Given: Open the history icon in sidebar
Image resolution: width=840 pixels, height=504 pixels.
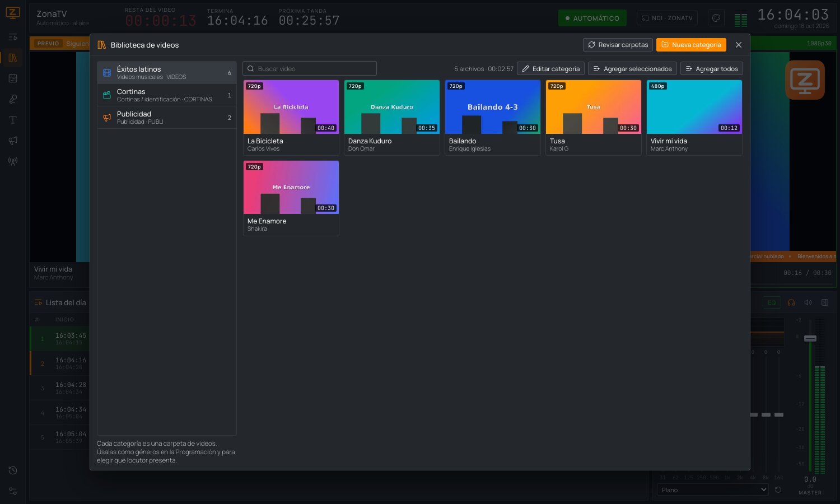Looking at the screenshot, I should click(12, 470).
